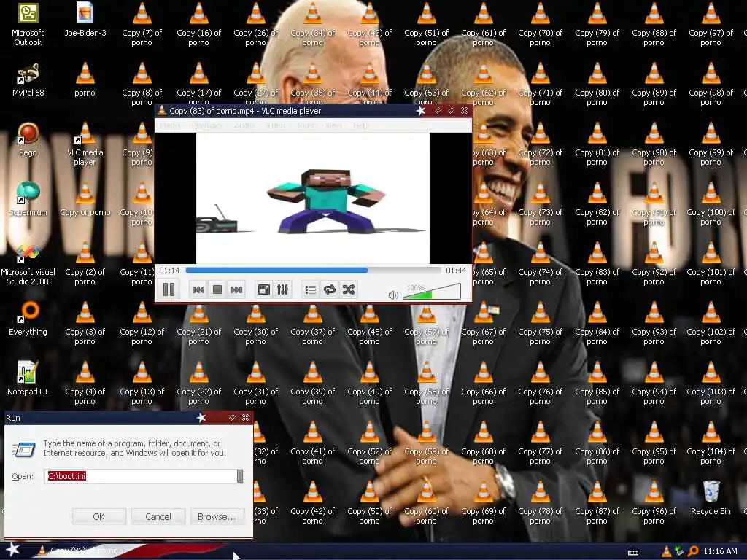Toggle VLC fullscreen mode
The image size is (747, 560).
pyautogui.click(x=263, y=289)
